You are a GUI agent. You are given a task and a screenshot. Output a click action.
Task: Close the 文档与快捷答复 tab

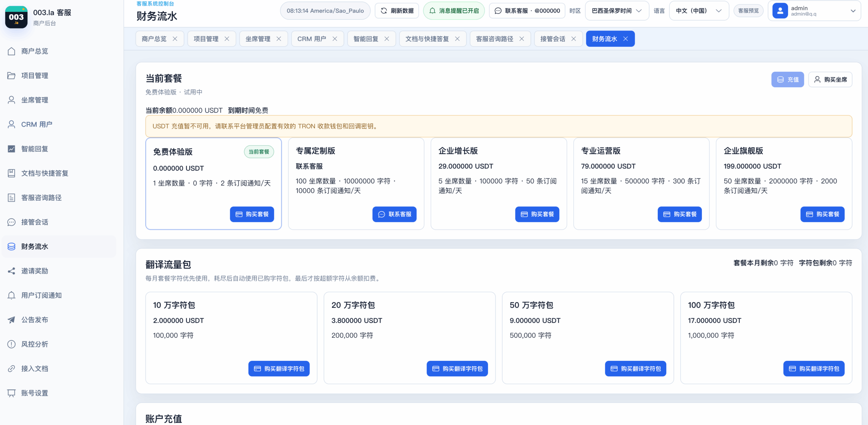tap(457, 39)
